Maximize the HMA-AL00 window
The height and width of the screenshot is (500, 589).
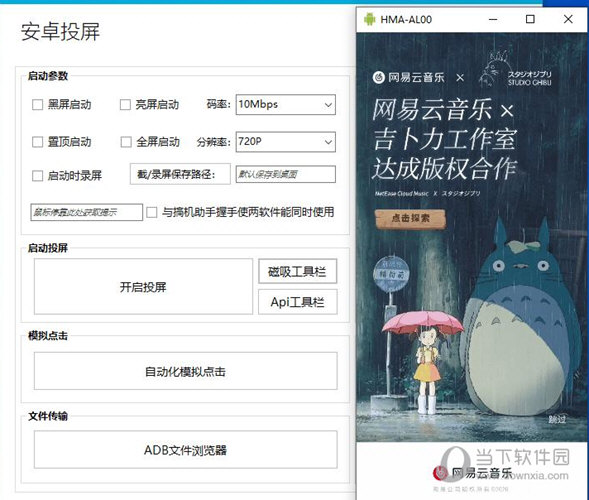[530, 19]
